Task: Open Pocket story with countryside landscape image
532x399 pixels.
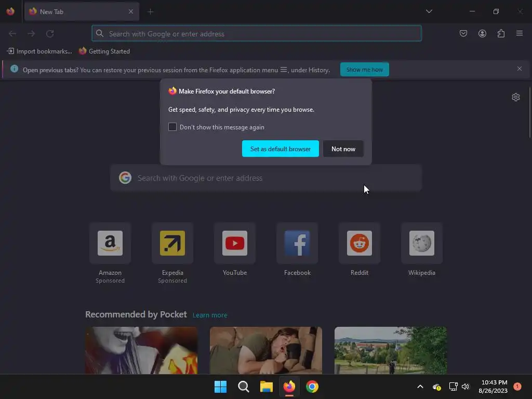Action: (391, 351)
